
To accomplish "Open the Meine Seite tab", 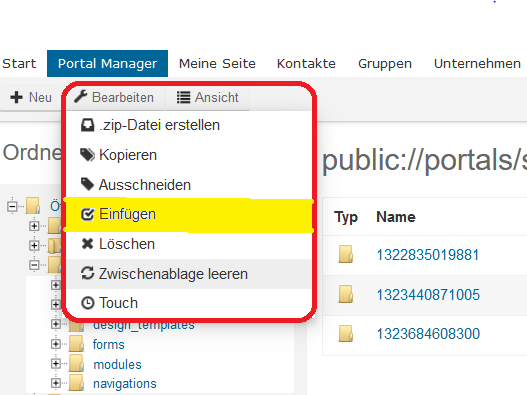I will (217, 64).
